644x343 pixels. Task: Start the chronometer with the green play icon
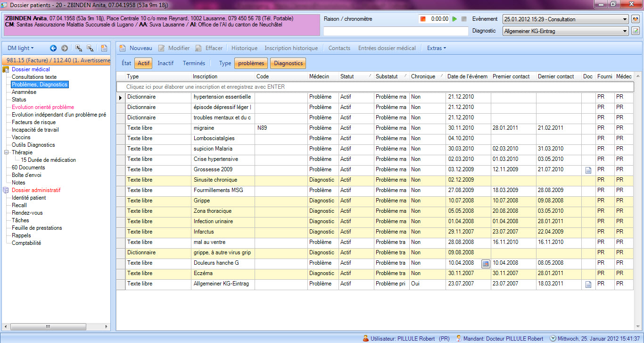point(454,19)
